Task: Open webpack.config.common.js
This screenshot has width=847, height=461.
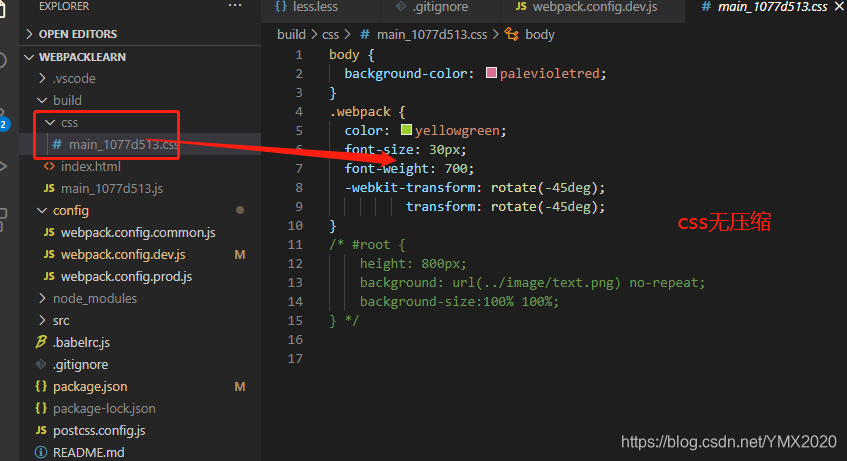Action: click(140, 232)
